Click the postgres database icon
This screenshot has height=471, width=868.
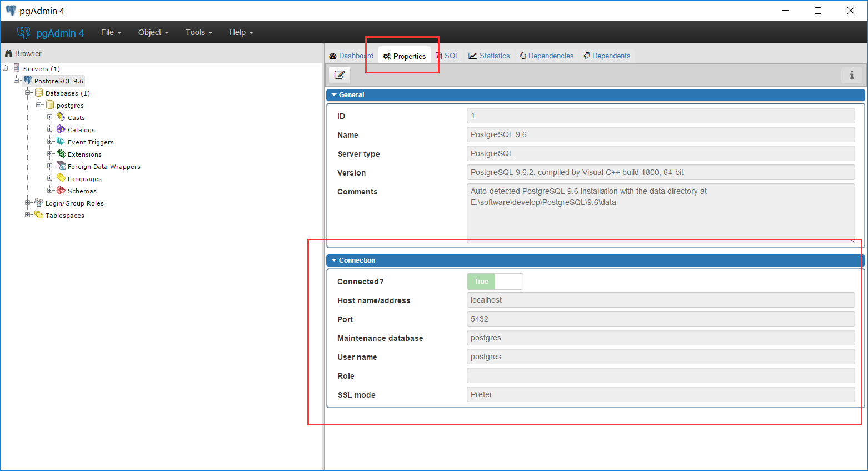pyautogui.click(x=50, y=105)
